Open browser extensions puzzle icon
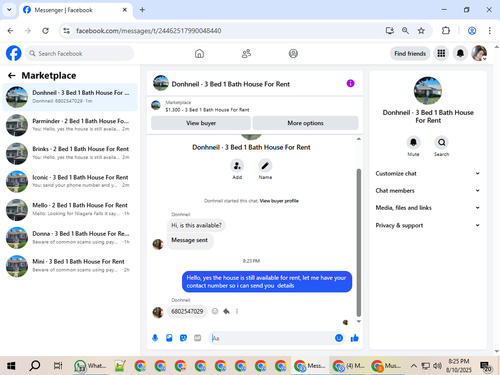The height and width of the screenshot is (375, 500). (446, 31)
